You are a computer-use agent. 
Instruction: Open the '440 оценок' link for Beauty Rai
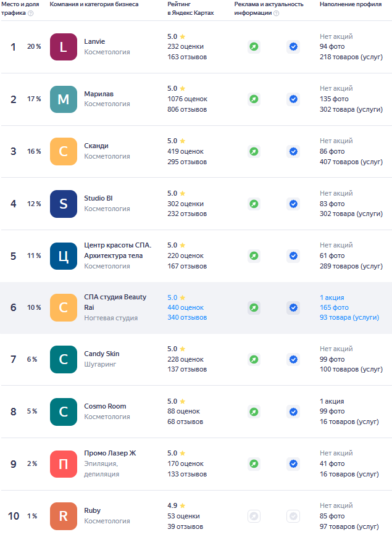point(185,307)
